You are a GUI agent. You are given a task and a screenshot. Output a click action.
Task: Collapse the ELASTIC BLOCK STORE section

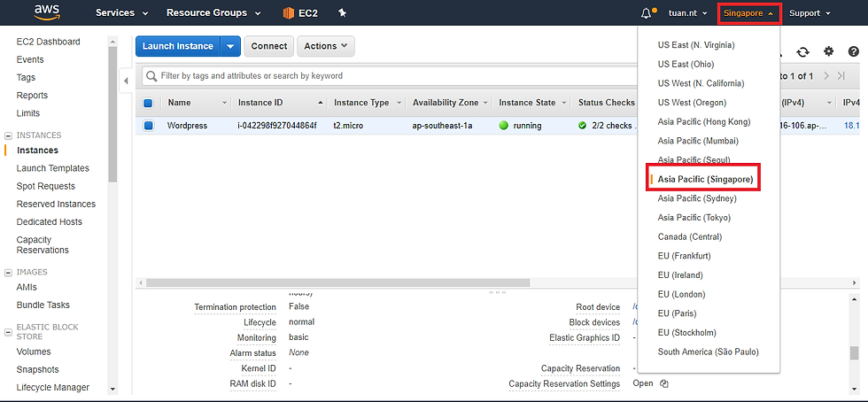point(8,332)
